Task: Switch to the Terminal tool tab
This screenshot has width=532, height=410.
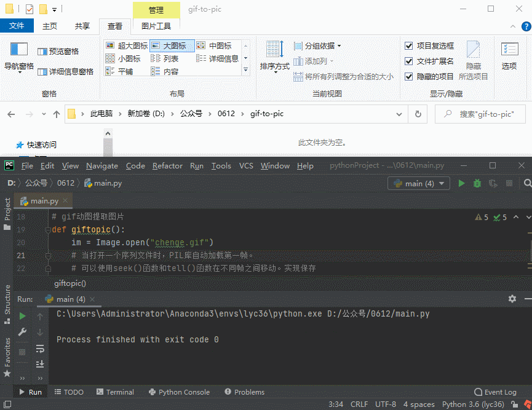Action: click(114, 392)
